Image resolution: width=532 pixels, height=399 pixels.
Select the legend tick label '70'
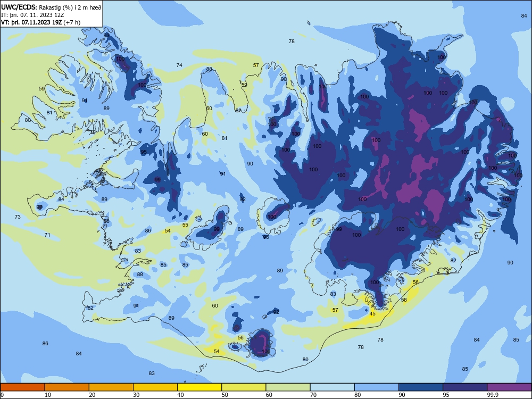[313, 395]
